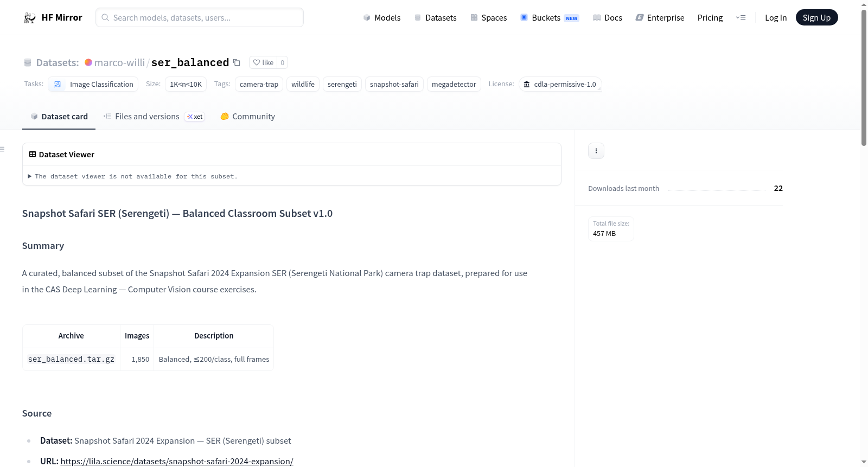Viewport: 868px width, 467px height.
Task: Click the snapshot-safari tag
Action: 394,84
